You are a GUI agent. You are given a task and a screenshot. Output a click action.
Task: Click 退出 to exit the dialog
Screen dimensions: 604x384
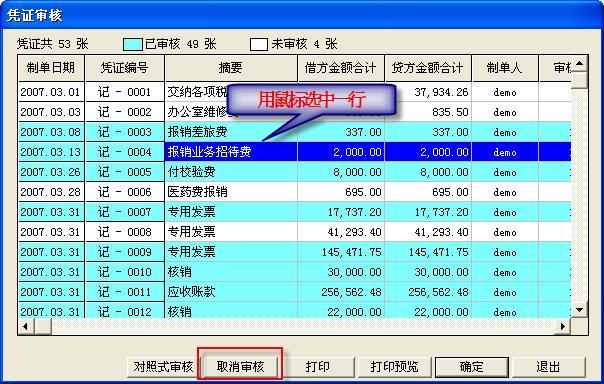point(548,366)
